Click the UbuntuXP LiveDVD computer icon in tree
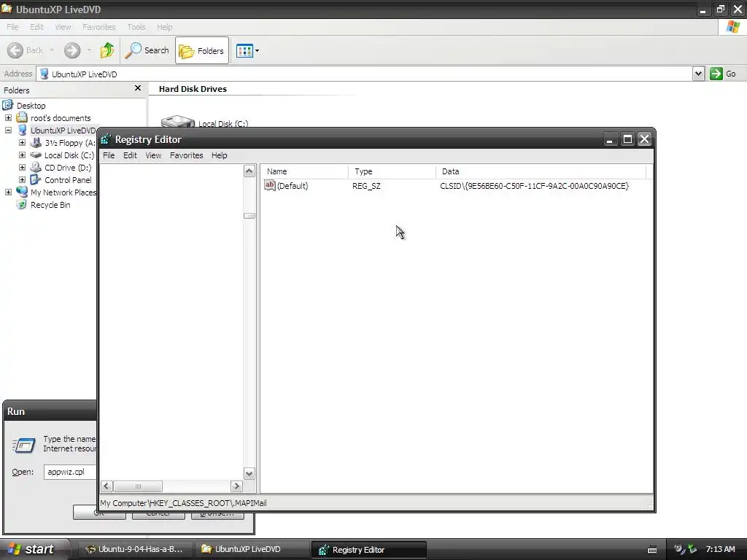Viewport: 747px width, 560px height. 23,130
